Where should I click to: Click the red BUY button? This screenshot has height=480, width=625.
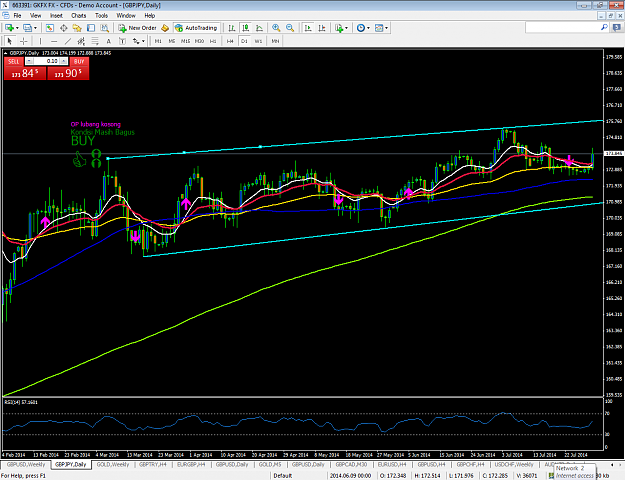(x=79, y=61)
